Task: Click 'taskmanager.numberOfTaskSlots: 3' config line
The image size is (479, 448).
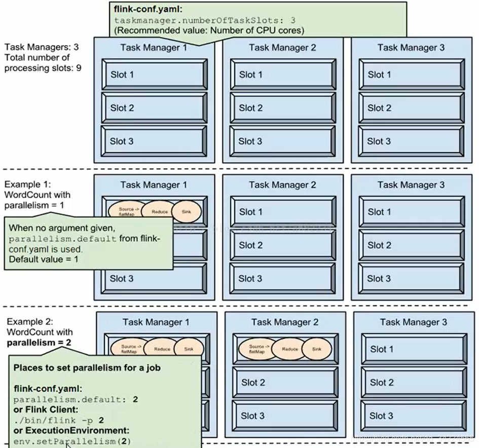Action: [x=205, y=20]
